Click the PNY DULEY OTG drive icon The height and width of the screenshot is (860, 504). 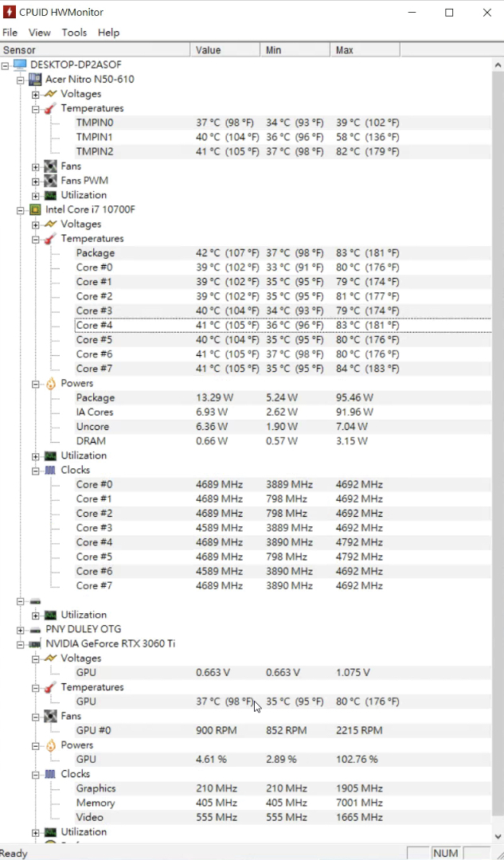point(35,629)
